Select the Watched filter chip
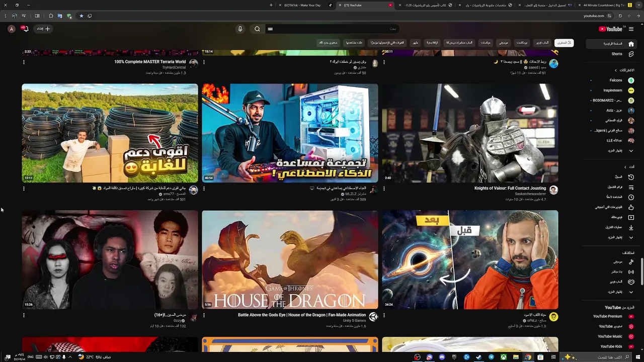 point(354,43)
